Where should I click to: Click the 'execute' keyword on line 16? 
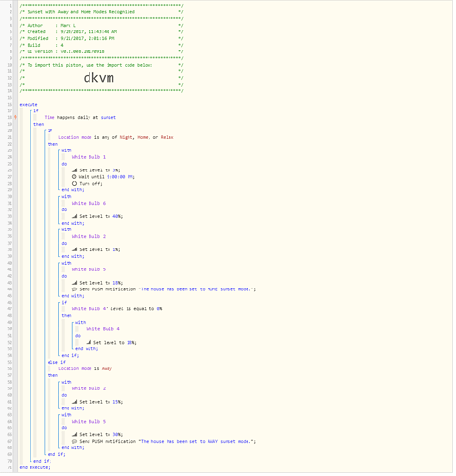click(x=29, y=105)
